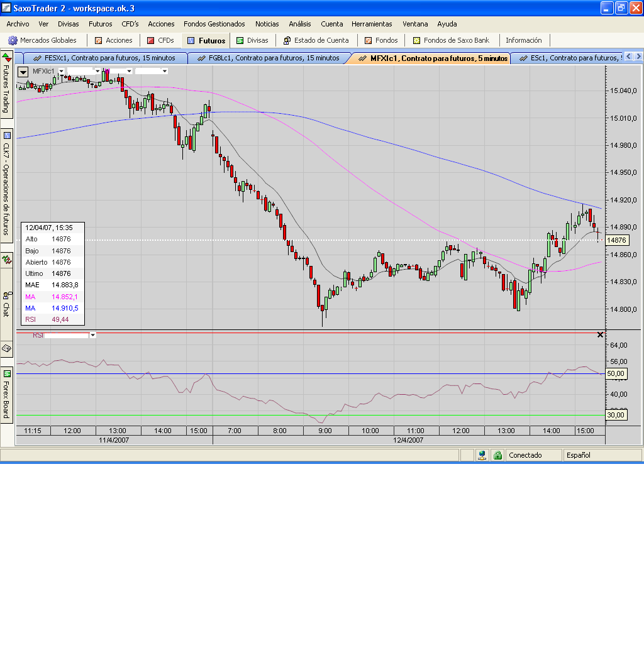Click the RSI 50,00 level marker
This screenshot has width=644, height=650.
tap(616, 373)
